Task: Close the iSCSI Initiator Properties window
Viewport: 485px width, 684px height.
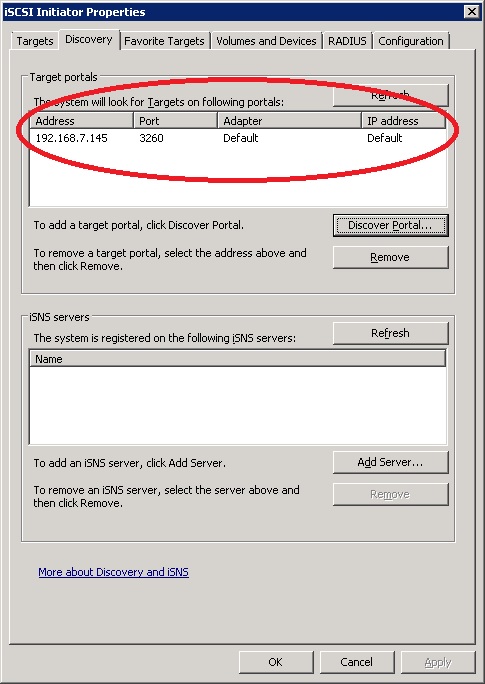Action: coord(471,11)
